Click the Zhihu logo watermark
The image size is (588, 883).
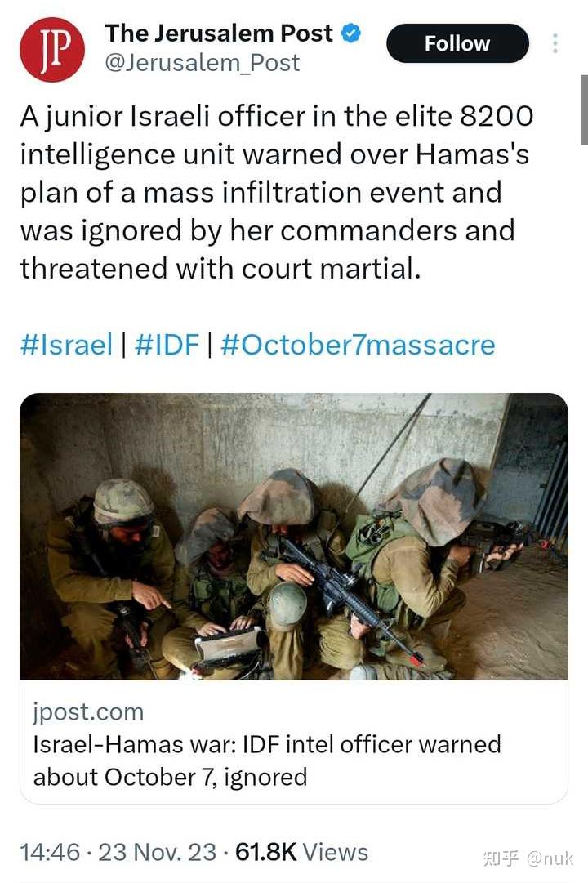coord(501,858)
